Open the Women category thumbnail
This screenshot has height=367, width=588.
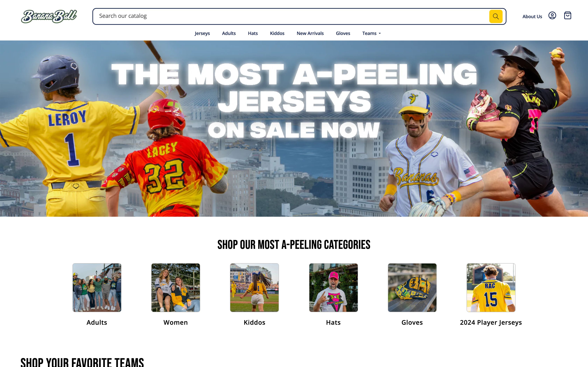click(x=176, y=287)
